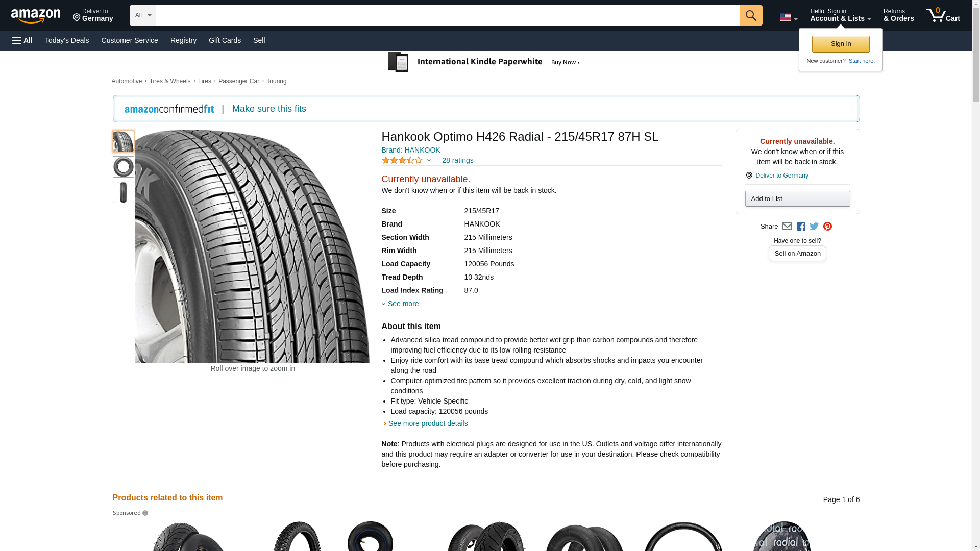Open the 28 ratings link
Viewport: 980px width, 551px height.
(457, 160)
